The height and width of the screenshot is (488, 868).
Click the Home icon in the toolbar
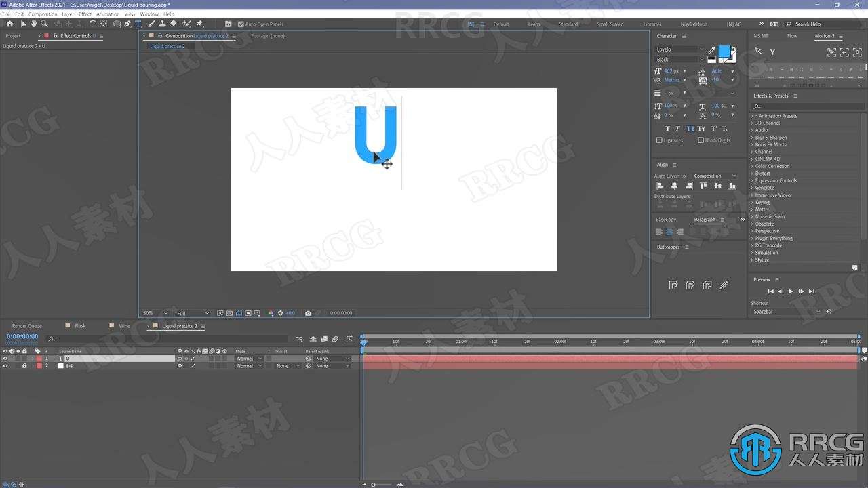pos(9,24)
